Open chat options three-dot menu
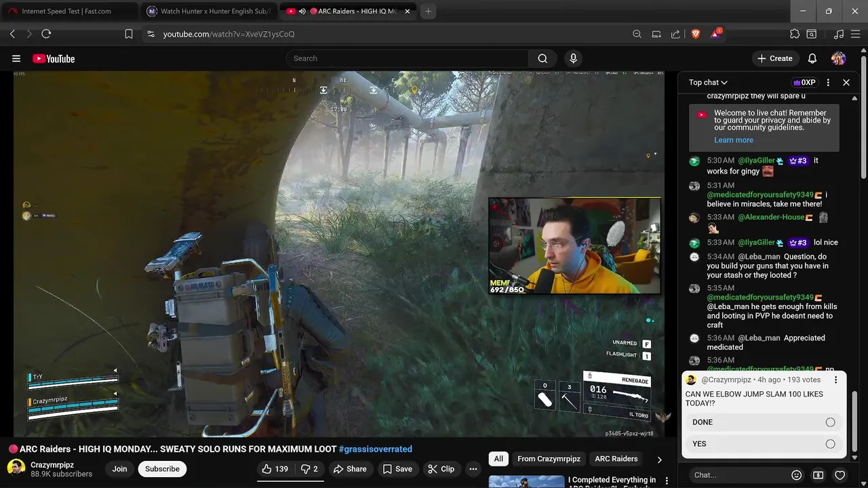868x488 pixels. (x=828, y=83)
